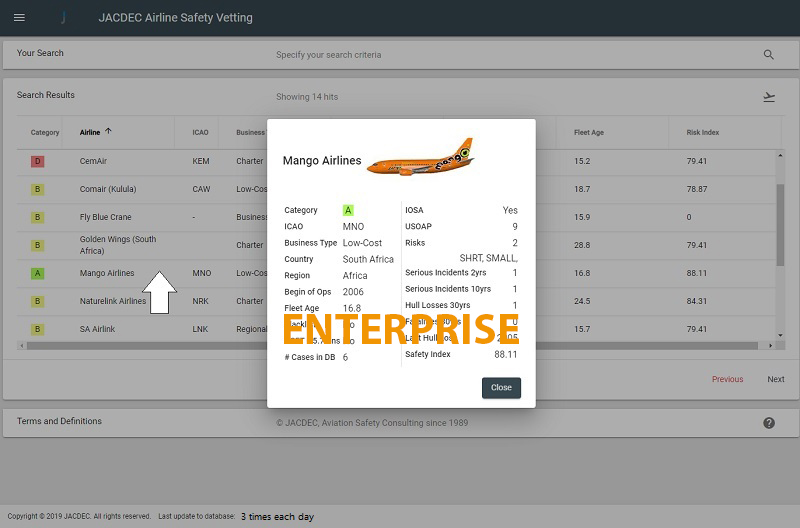800x528 pixels.
Task: Click the green A badge for Mango Airlines row
Action: point(37,273)
